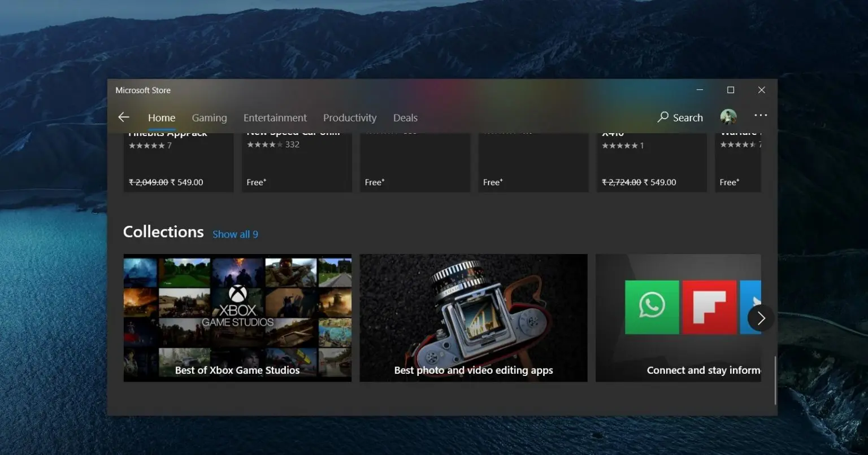Screen dimensions: 868x455
Task: Open the app card priced ₹2,049.00
Action: [x=179, y=162]
